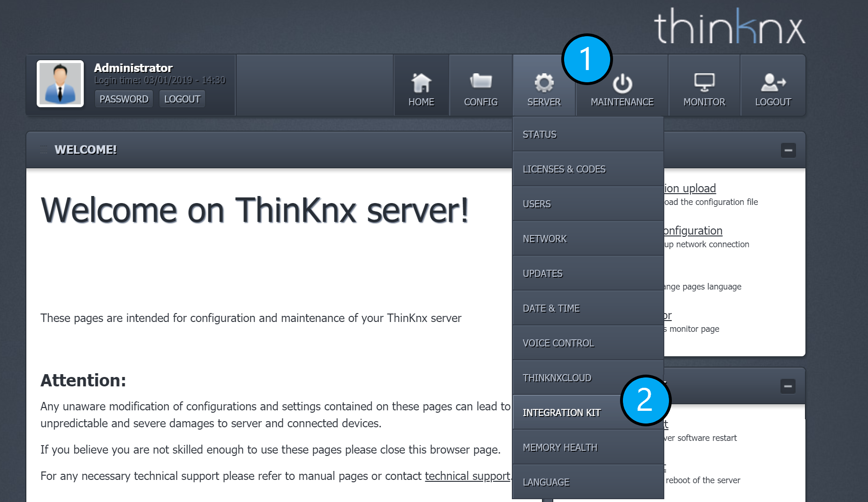Image resolution: width=868 pixels, height=502 pixels.
Task: Choose Licenses & Codes menu entry
Action: tap(564, 169)
